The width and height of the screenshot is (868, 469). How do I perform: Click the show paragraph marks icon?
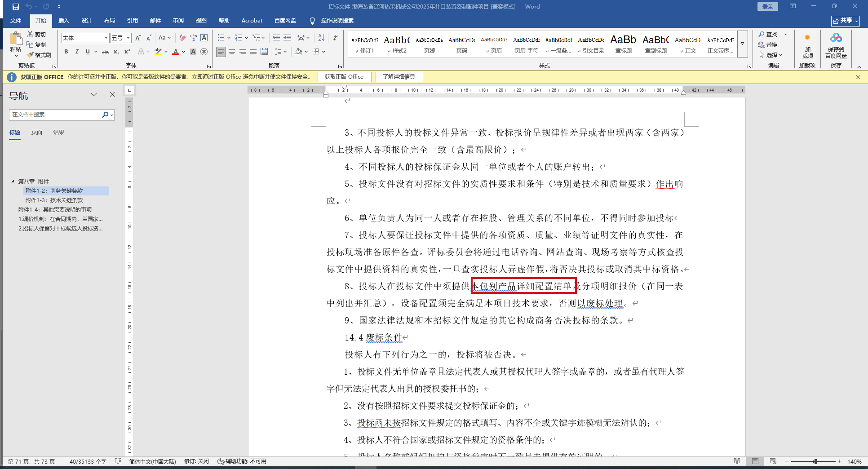(336, 38)
